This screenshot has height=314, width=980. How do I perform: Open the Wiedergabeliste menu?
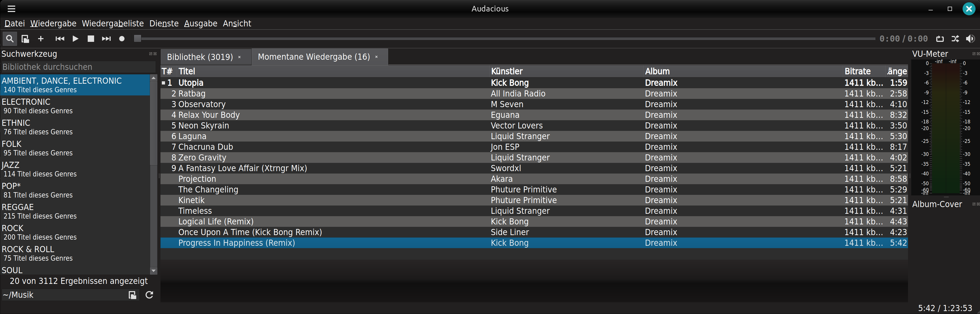tap(113, 24)
